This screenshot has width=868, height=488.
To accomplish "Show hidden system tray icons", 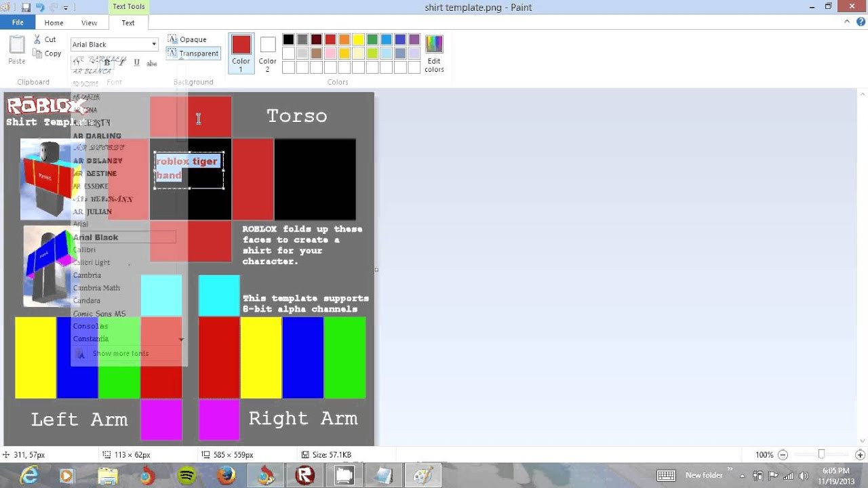I will [742, 476].
